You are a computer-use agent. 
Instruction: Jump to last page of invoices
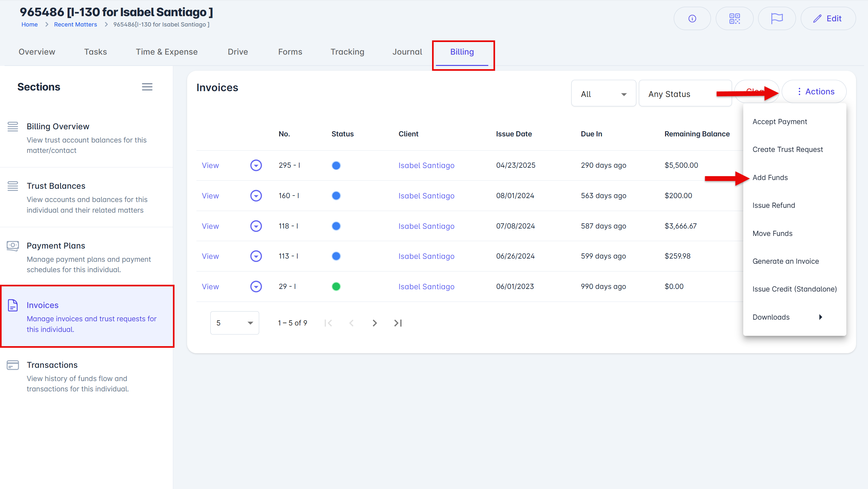pos(397,323)
